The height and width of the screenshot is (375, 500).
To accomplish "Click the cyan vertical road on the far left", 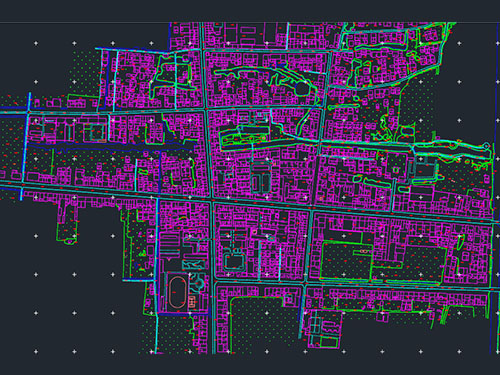I will click(25, 147).
